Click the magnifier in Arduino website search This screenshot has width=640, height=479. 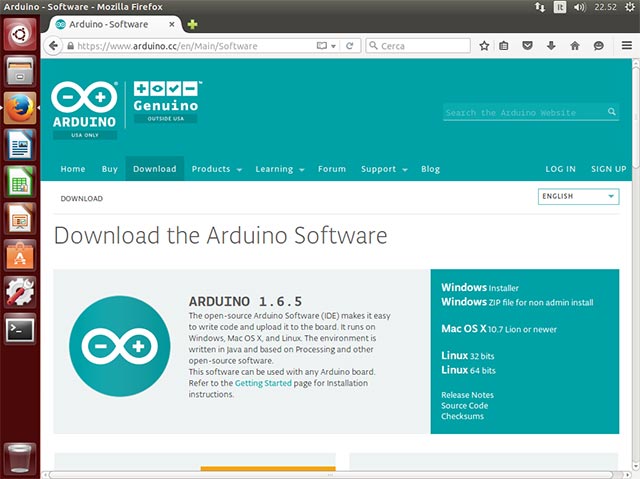pyautogui.click(x=611, y=111)
